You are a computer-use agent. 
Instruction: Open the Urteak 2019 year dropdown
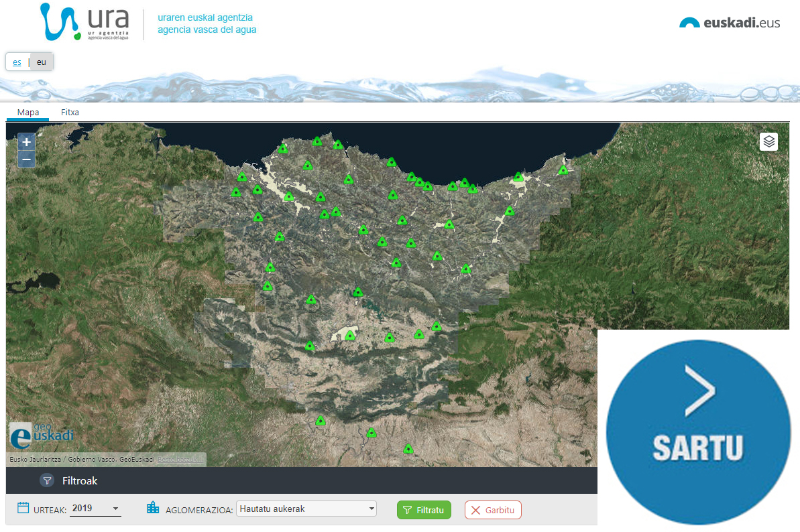point(96,509)
